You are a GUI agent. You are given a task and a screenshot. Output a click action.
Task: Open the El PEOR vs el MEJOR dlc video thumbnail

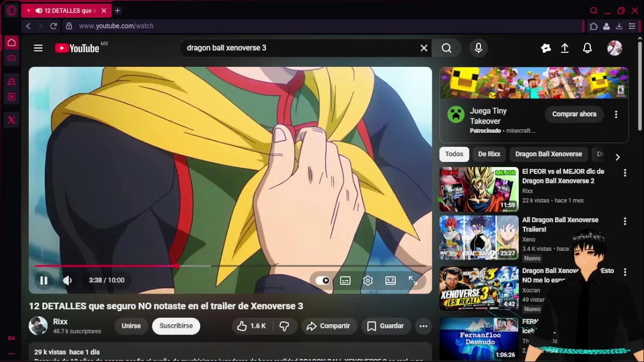coord(479,190)
